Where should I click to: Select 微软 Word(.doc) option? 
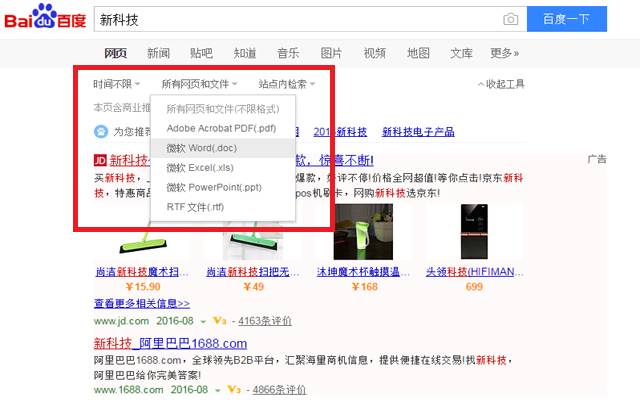(x=223, y=148)
